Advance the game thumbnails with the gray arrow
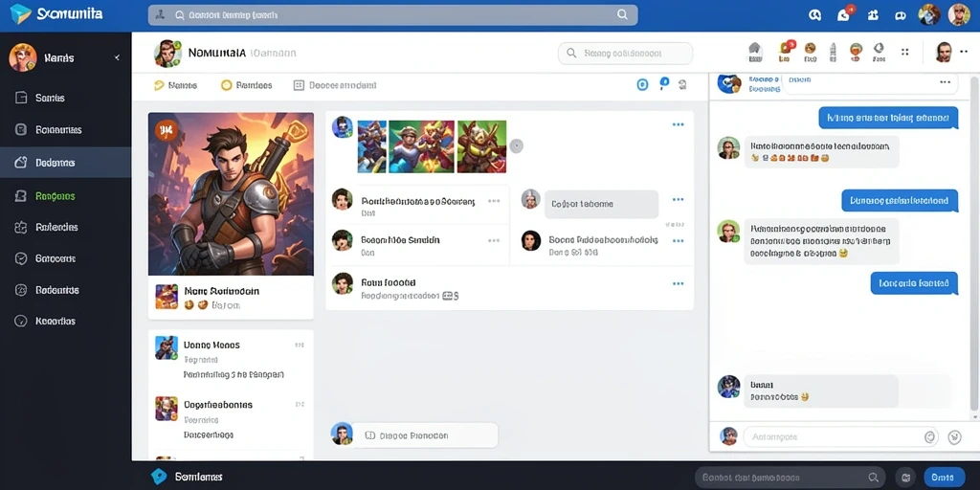This screenshot has height=490, width=980. [516, 146]
